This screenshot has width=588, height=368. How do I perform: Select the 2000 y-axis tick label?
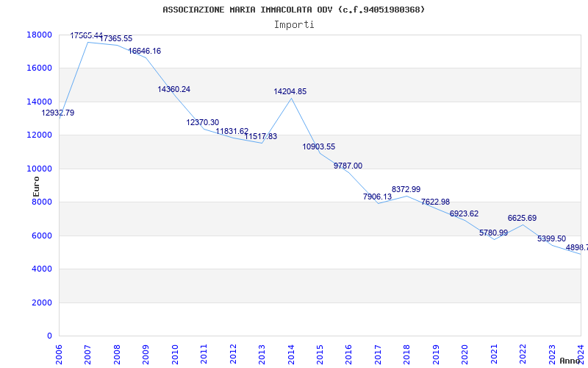tap(42, 302)
